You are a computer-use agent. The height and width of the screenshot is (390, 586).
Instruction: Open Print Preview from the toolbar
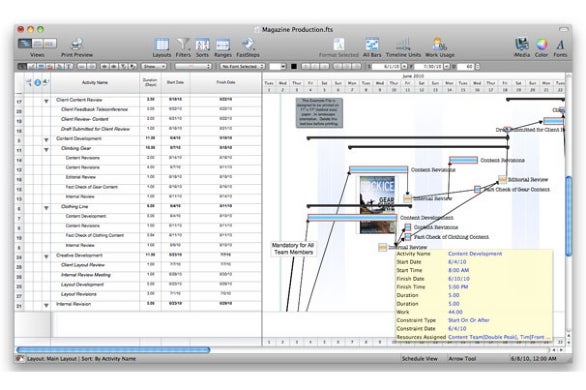77,44
